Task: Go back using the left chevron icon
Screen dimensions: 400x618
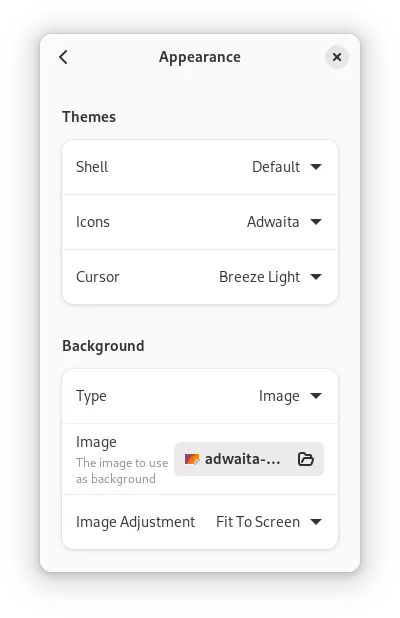Action: [63, 57]
